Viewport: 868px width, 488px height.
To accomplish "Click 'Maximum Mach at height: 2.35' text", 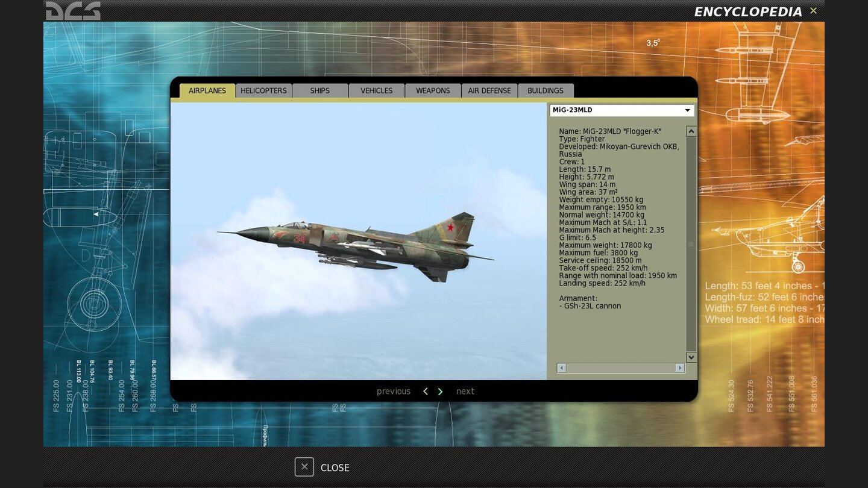I will pyautogui.click(x=611, y=230).
